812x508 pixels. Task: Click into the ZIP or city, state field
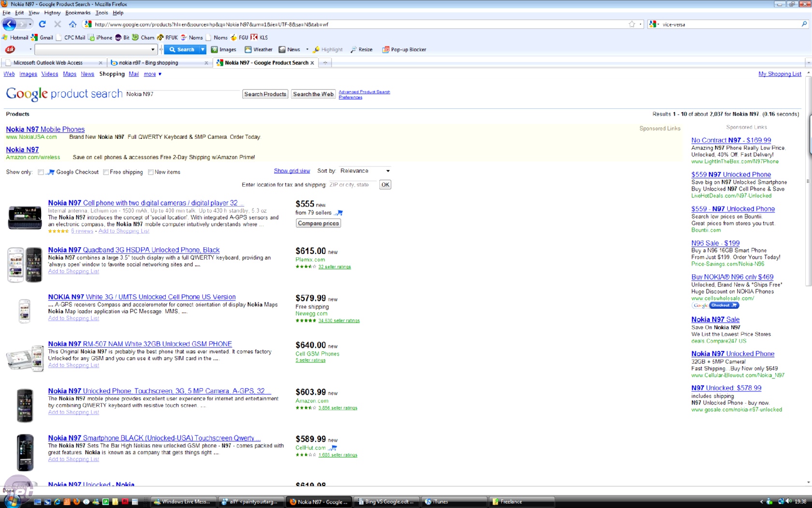pos(352,185)
